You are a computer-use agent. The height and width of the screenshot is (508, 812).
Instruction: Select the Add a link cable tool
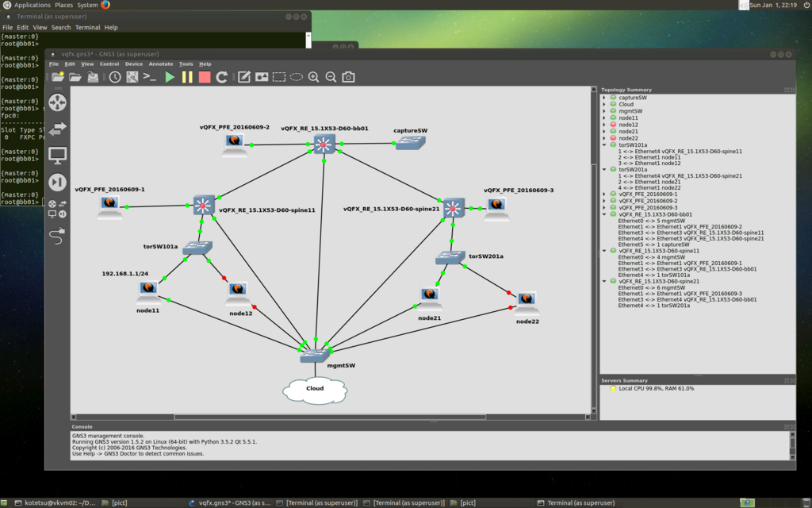point(57,236)
